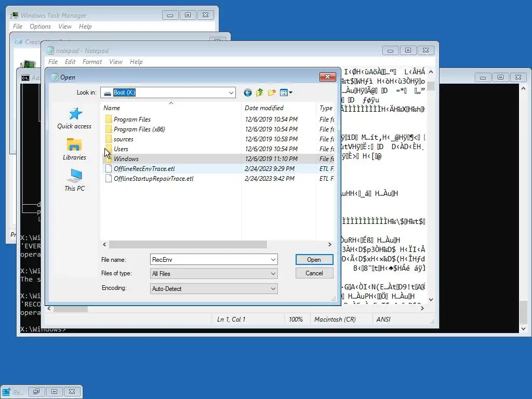Click Notepad horizontal scroll right arrow

422,308
